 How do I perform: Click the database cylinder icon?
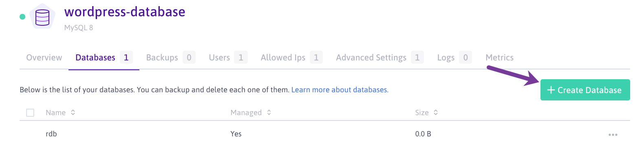tap(42, 17)
